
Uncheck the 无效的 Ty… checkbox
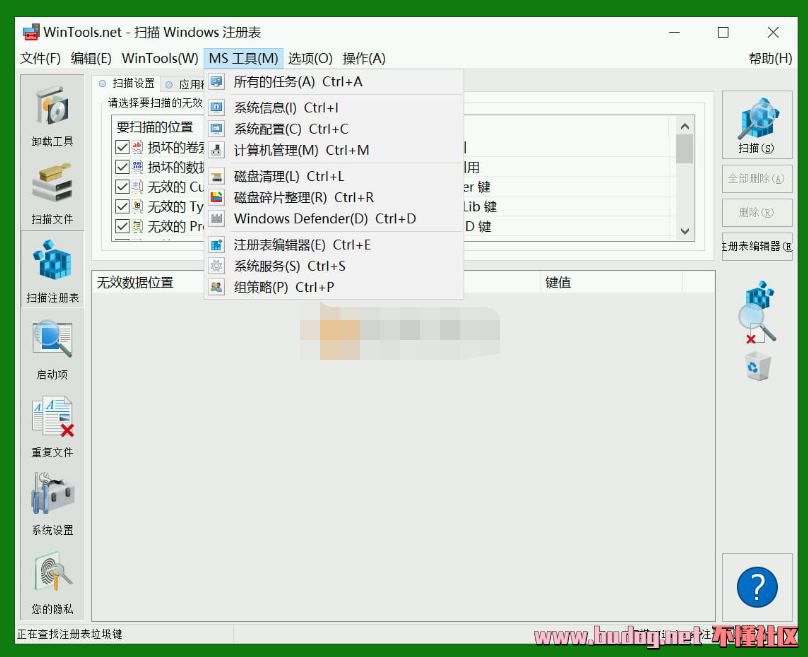(122, 207)
